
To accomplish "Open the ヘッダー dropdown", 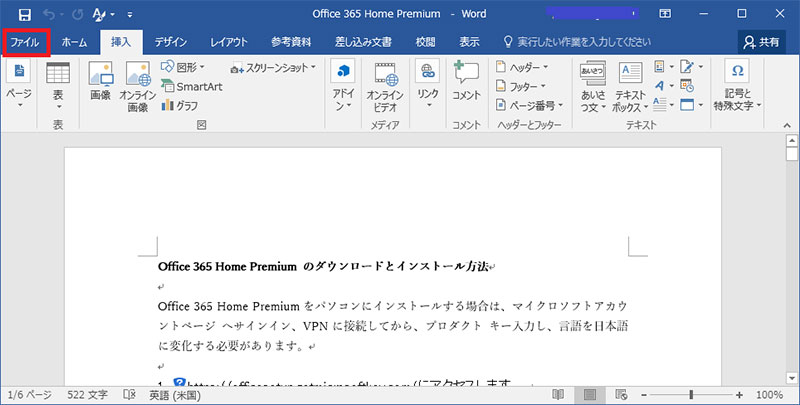I will 522,67.
